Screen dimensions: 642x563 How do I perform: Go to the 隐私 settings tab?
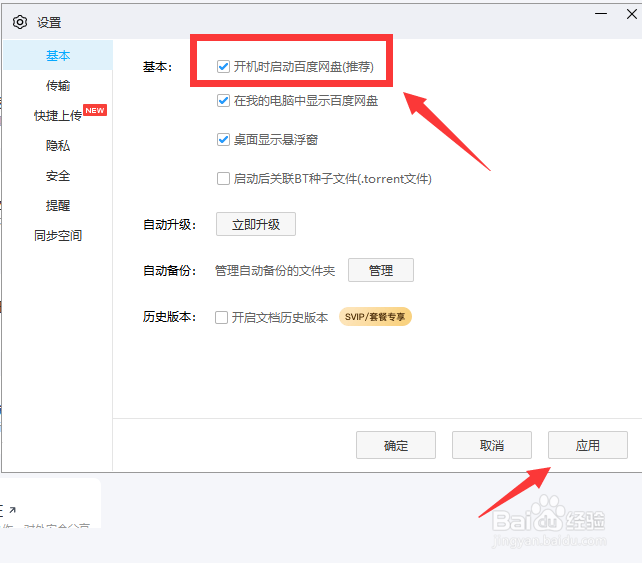point(58,145)
